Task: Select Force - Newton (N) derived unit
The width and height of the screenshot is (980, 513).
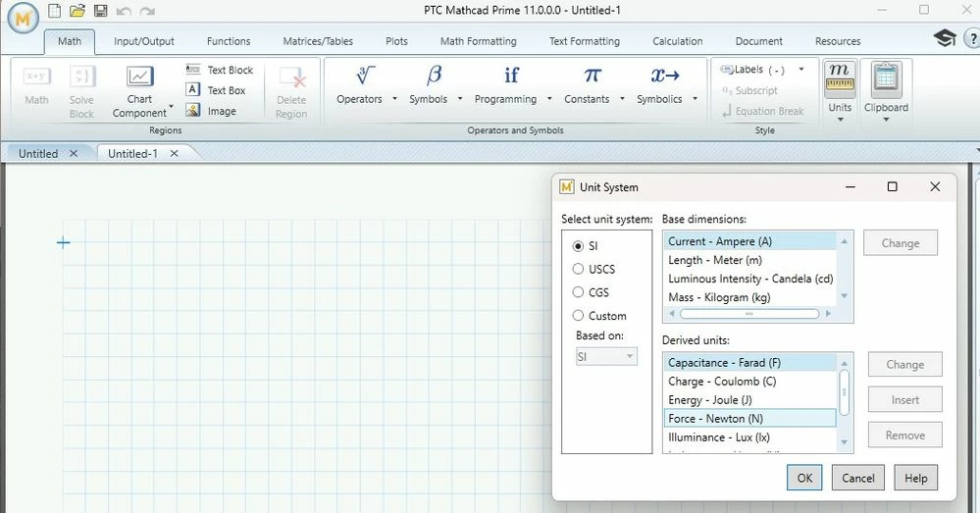Action: pyautogui.click(x=749, y=419)
